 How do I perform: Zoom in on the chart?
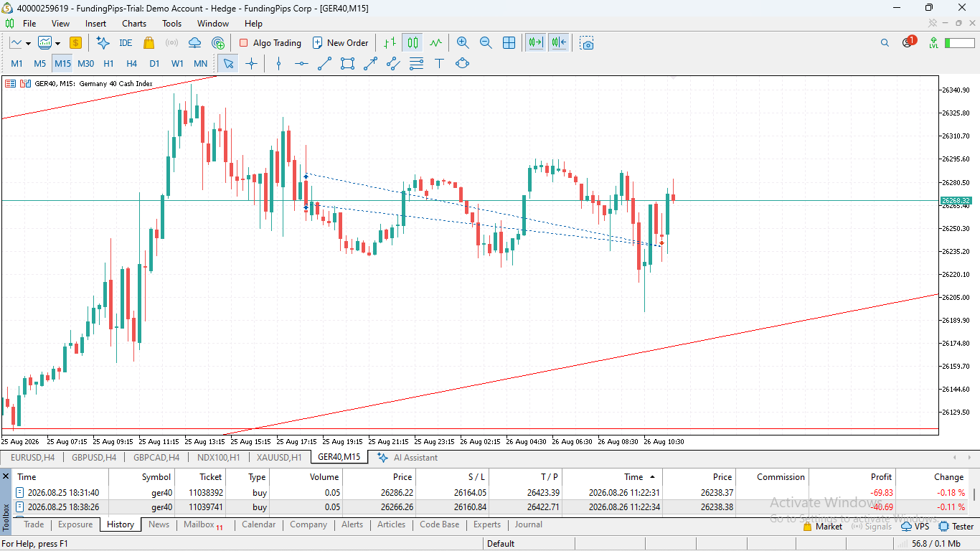point(463,43)
